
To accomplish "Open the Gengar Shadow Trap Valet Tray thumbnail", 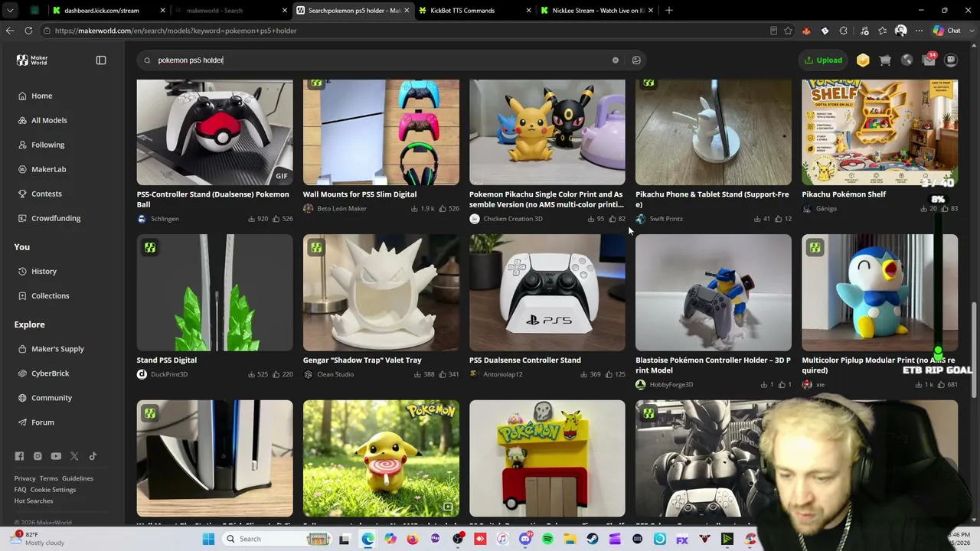I will tap(381, 292).
